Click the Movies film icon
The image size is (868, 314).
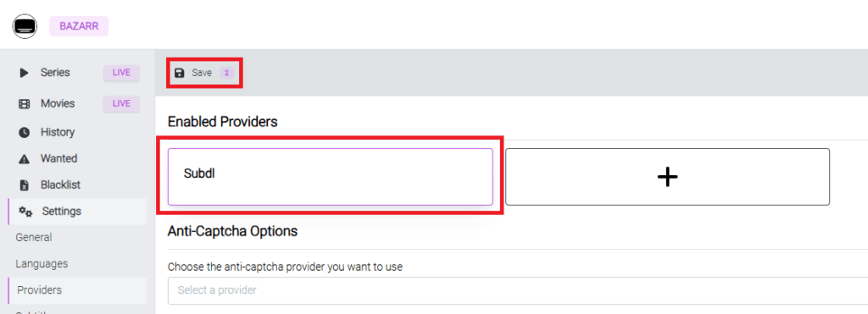(x=24, y=104)
